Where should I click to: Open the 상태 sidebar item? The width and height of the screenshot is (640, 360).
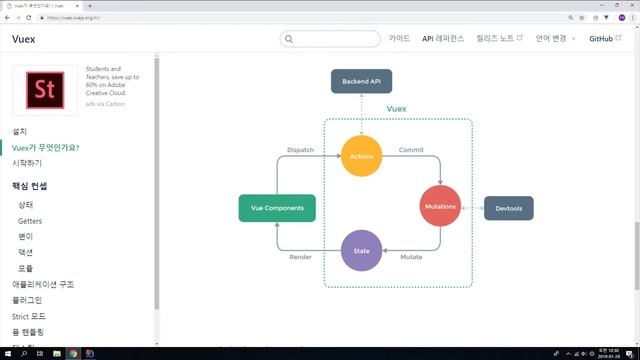25,205
